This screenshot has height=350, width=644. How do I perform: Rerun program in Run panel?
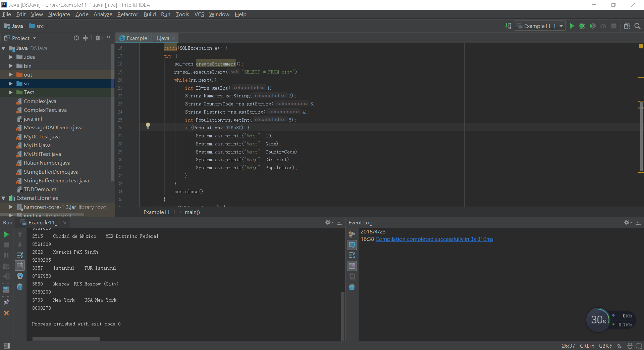coord(6,234)
